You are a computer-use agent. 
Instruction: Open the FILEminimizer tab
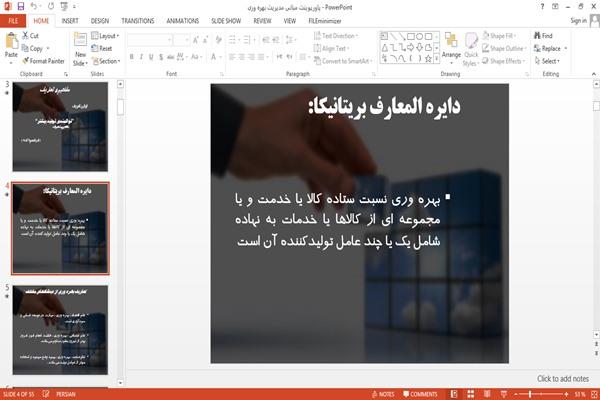325,21
